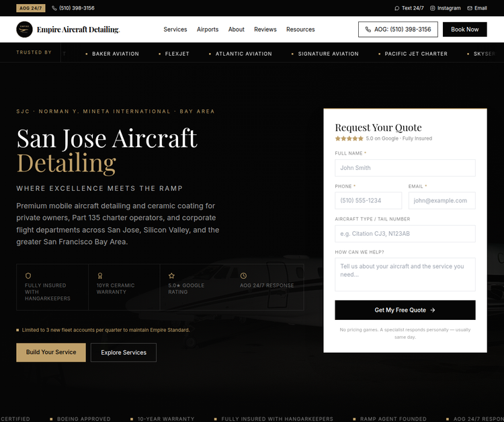Click the AOG: (510) 398-3156 button

(398, 30)
